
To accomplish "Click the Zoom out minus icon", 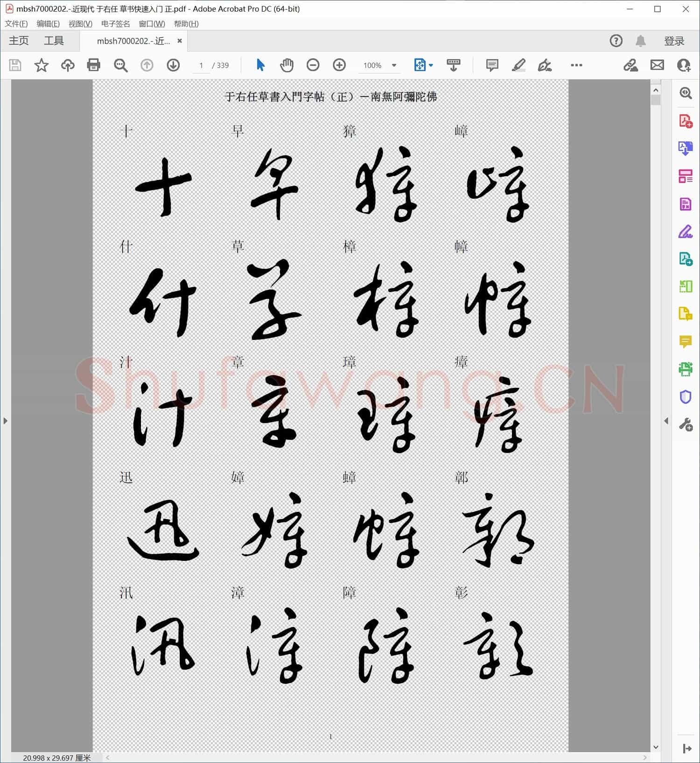I will (313, 65).
